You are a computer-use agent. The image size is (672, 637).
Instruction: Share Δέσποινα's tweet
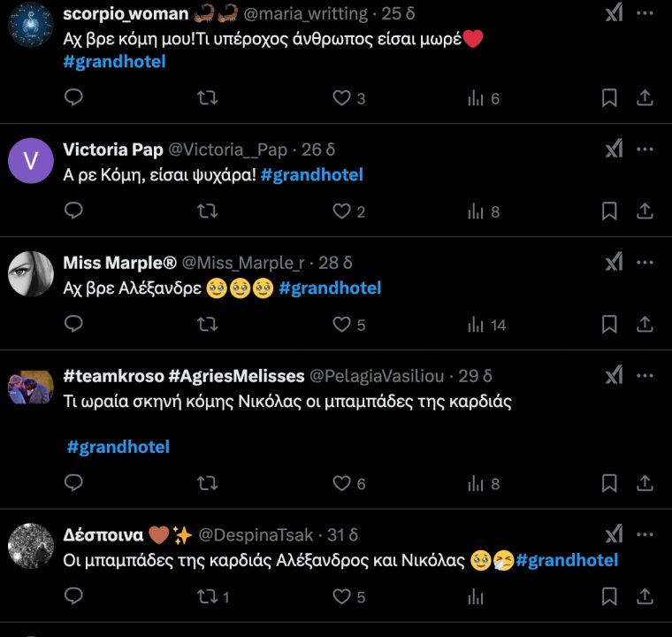click(645, 597)
